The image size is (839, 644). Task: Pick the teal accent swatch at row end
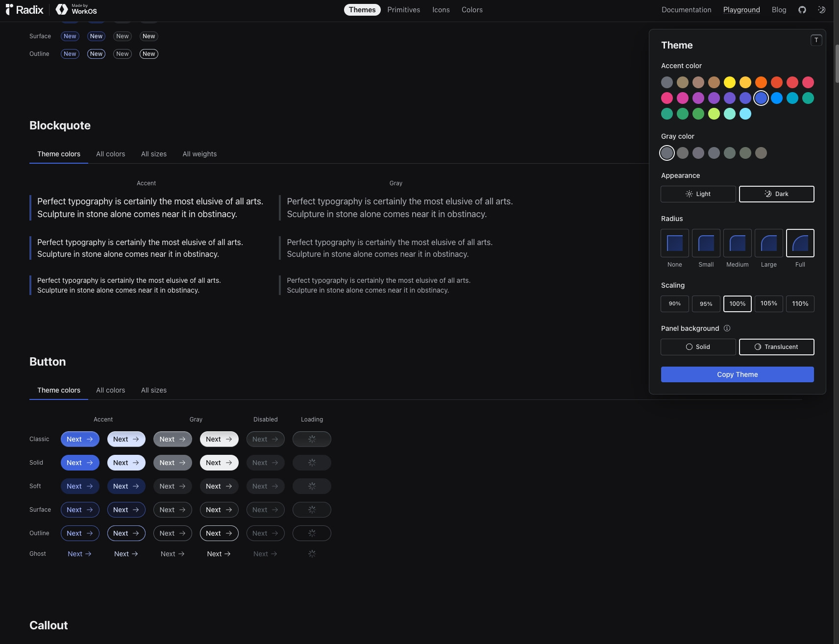click(x=808, y=98)
